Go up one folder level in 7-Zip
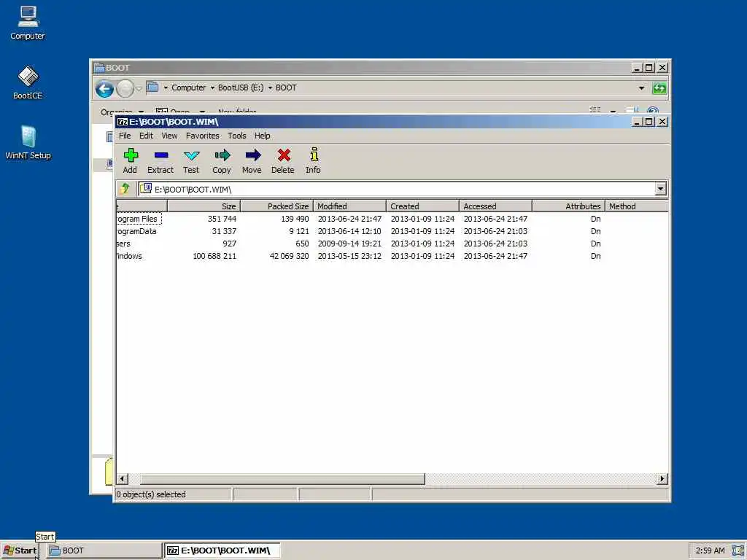The height and width of the screenshot is (560, 747). coord(125,189)
